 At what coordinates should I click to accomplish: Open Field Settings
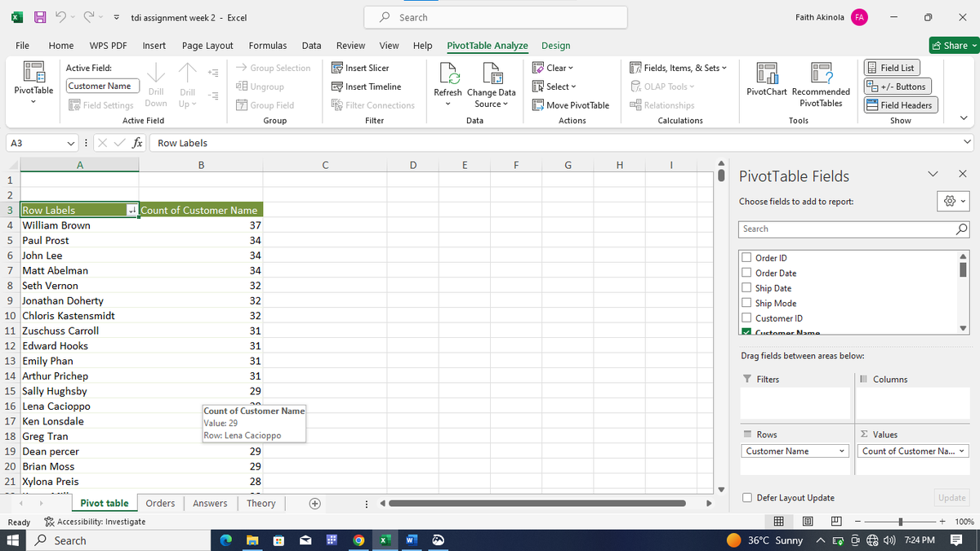[x=102, y=105]
